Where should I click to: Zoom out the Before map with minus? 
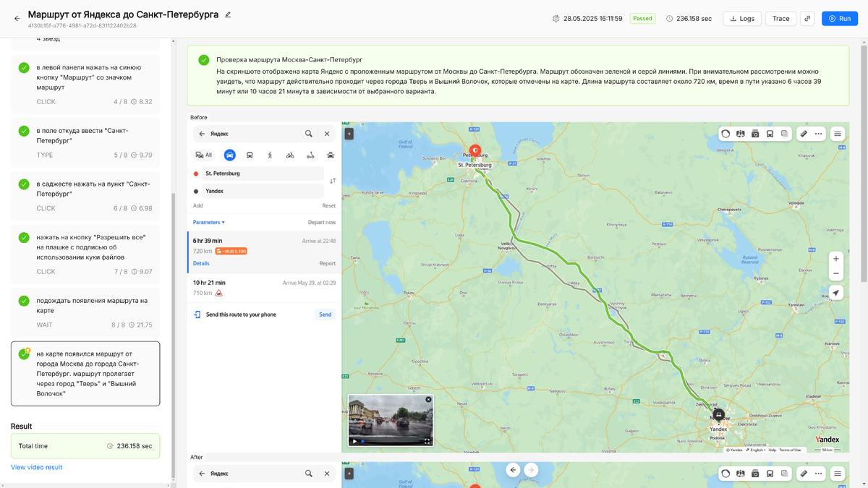(x=836, y=273)
